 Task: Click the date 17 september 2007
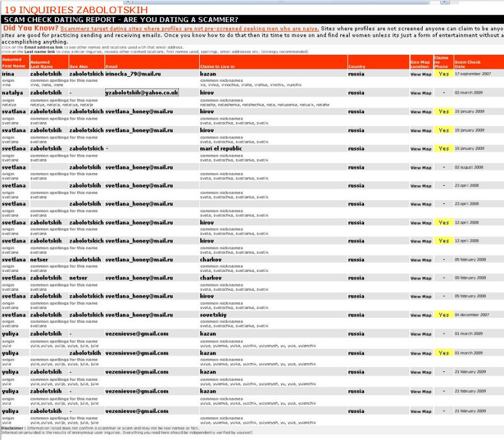[472, 74]
